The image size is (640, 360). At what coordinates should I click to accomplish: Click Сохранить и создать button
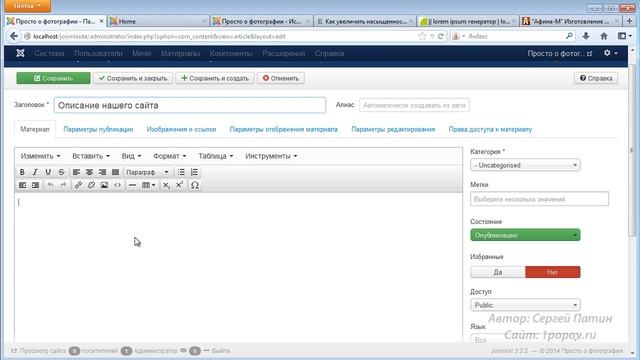coord(215,78)
